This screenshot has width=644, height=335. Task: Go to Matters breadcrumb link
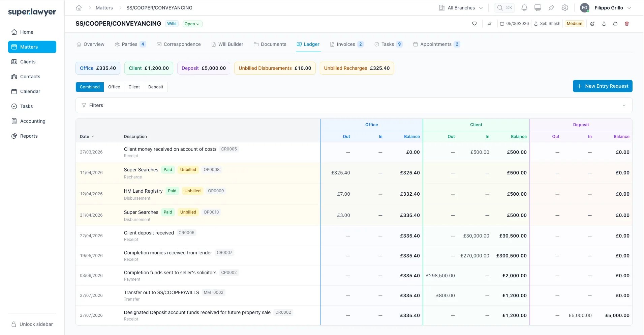(104, 8)
